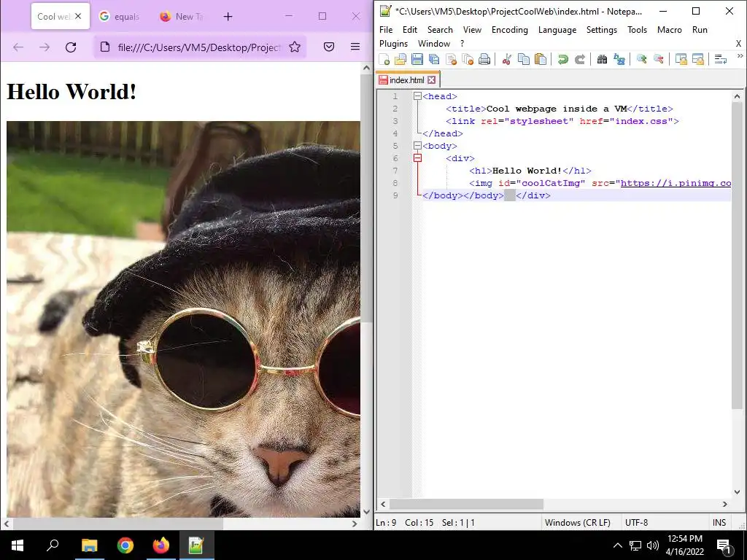Screen dimensions: 747x560
Task: Click the green Undo arrow icon
Action: pyautogui.click(x=563, y=59)
